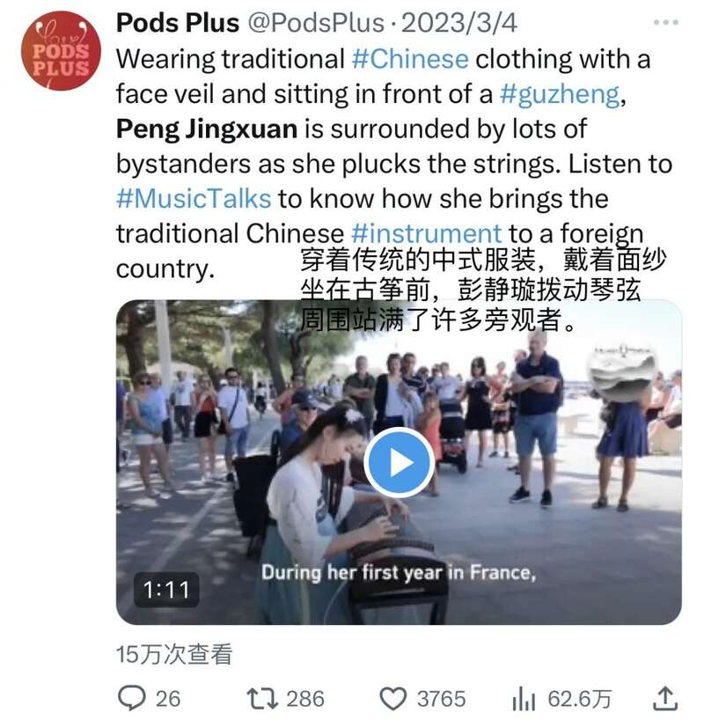Click the Pods Plus display name
Viewport: 704px width, 728px height.
(x=178, y=22)
